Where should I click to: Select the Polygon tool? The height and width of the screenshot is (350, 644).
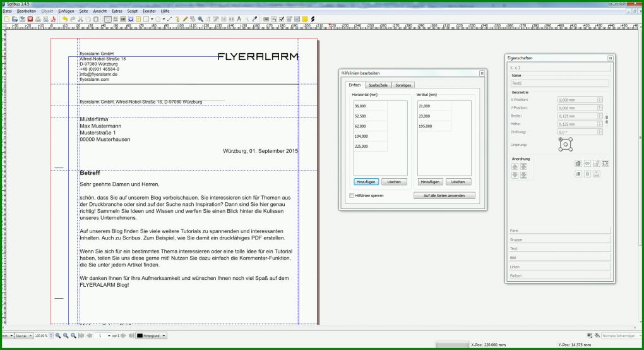tap(158, 19)
